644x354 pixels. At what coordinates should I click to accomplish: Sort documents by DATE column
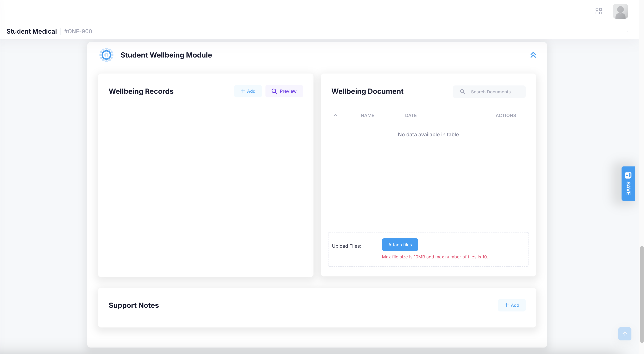click(x=411, y=115)
